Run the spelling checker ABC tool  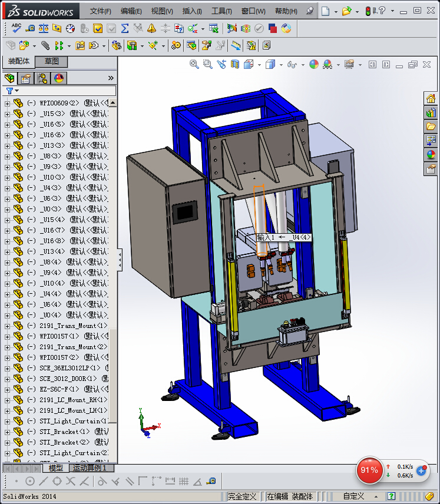(16, 28)
